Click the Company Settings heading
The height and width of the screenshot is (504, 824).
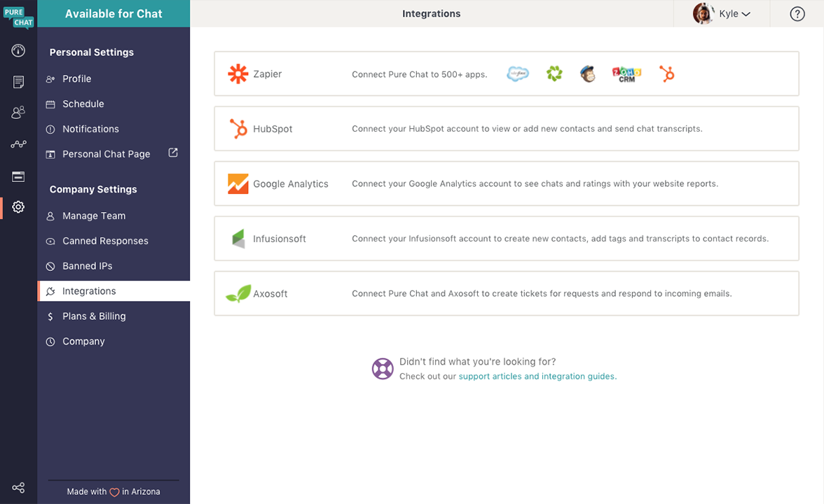93,190
